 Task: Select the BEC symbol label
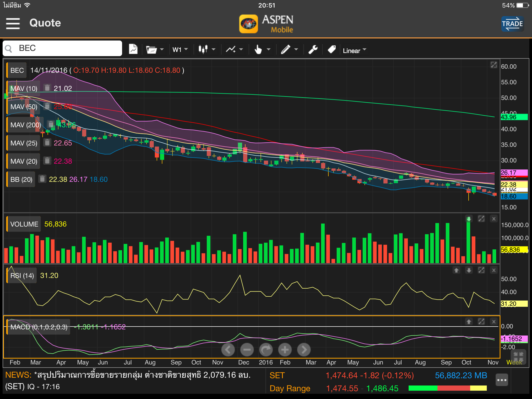[x=17, y=70]
